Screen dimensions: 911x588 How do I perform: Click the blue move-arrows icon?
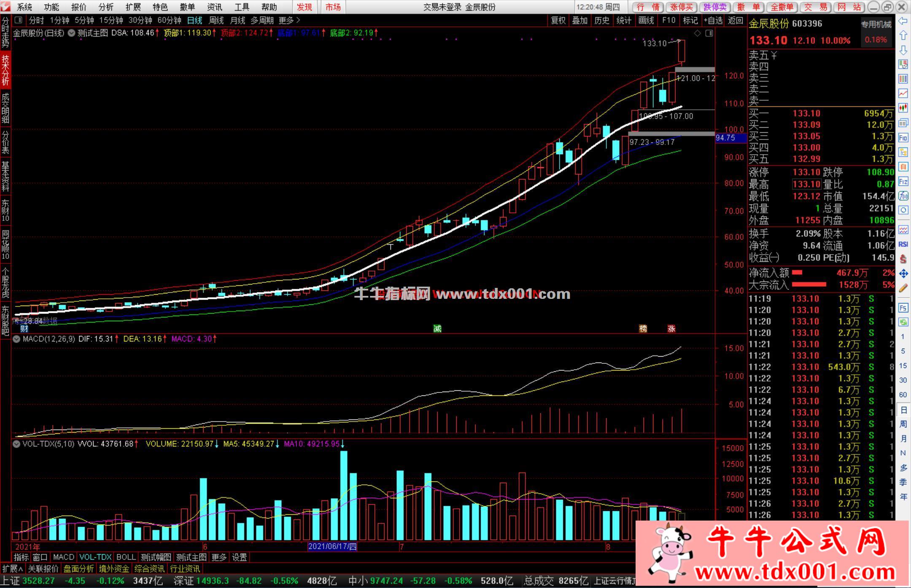click(903, 274)
